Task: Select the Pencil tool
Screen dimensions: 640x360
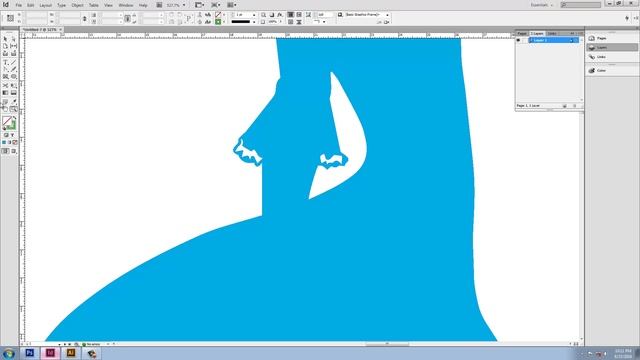Action: pos(13,70)
